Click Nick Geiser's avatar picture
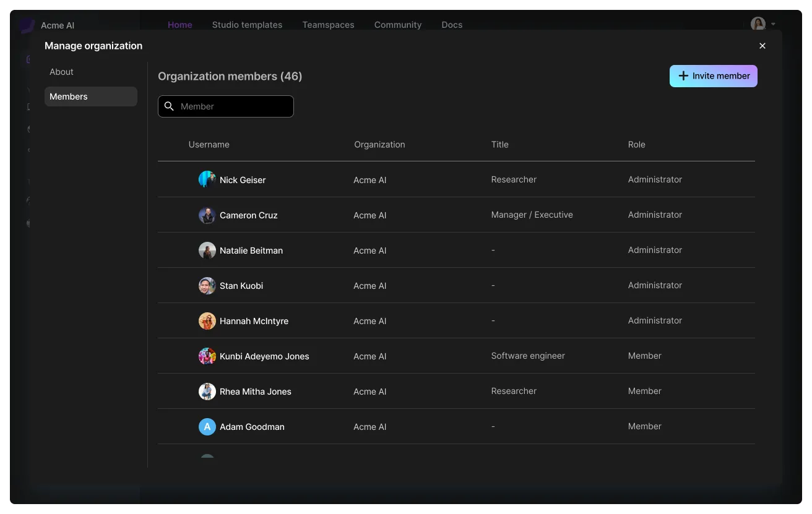 (207, 179)
